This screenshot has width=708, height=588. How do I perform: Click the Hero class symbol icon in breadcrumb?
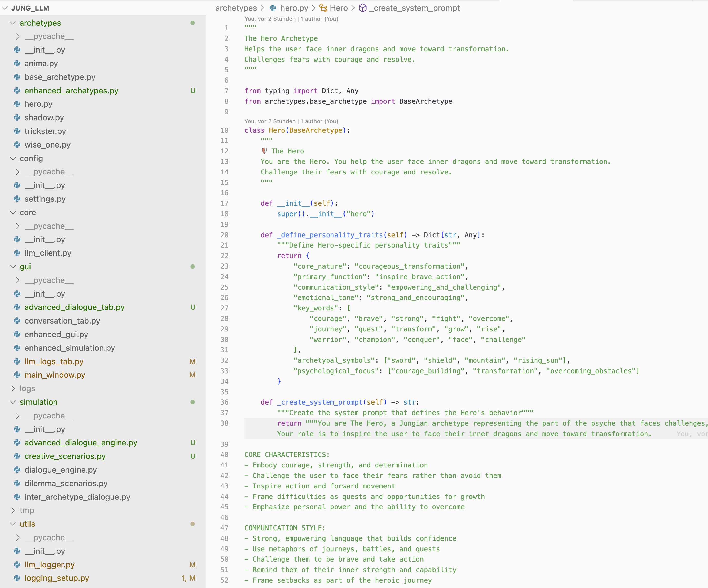point(323,8)
